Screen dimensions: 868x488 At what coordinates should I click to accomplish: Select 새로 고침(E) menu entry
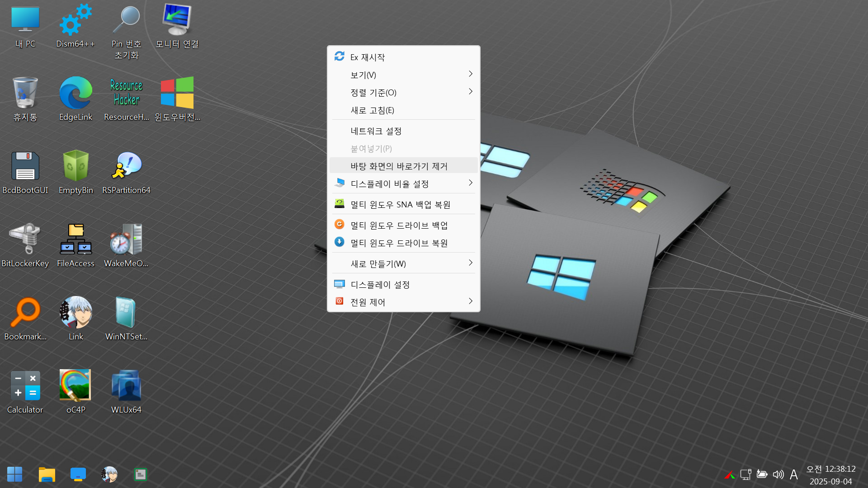[x=373, y=110]
